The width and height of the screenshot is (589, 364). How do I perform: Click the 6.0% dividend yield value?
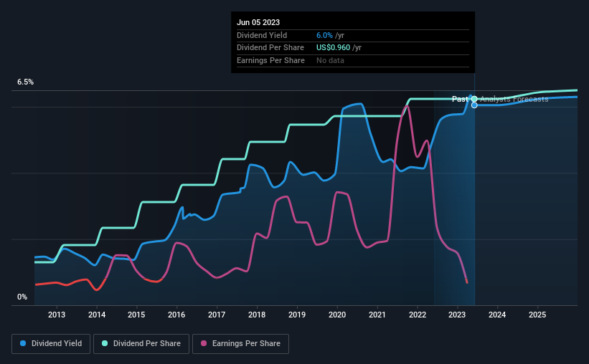click(324, 35)
